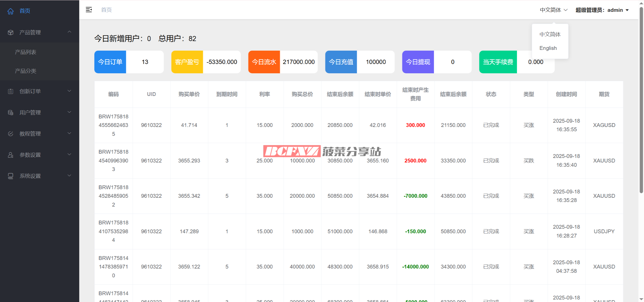The height and width of the screenshot is (302, 644).
Task: Click the 产品管理 cube icon
Action: [x=11, y=32]
